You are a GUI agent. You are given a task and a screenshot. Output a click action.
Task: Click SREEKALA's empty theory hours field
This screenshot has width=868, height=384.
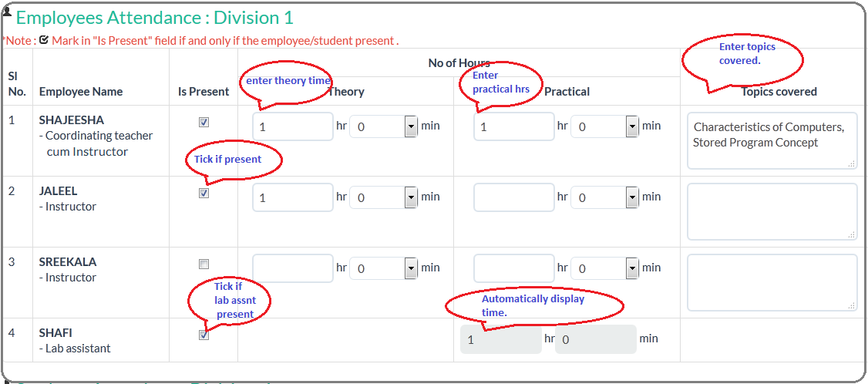[293, 268]
